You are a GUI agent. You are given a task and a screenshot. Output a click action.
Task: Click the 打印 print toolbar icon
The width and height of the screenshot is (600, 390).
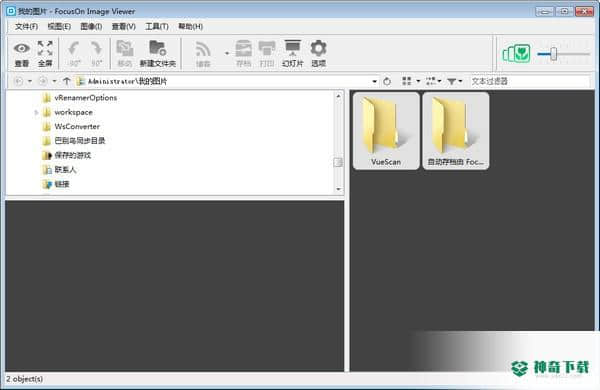267,54
